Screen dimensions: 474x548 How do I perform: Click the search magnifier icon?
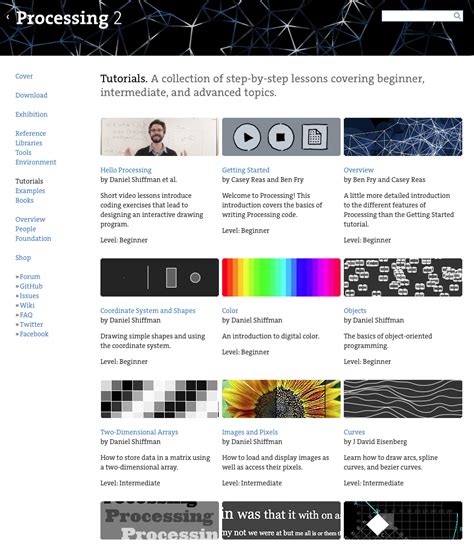pyautogui.click(x=457, y=16)
